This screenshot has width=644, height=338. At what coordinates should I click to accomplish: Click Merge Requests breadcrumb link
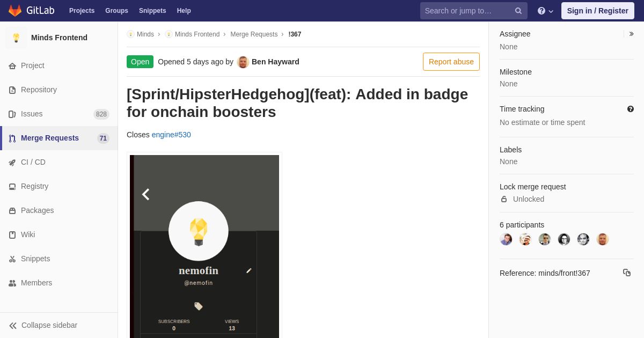pos(254,34)
